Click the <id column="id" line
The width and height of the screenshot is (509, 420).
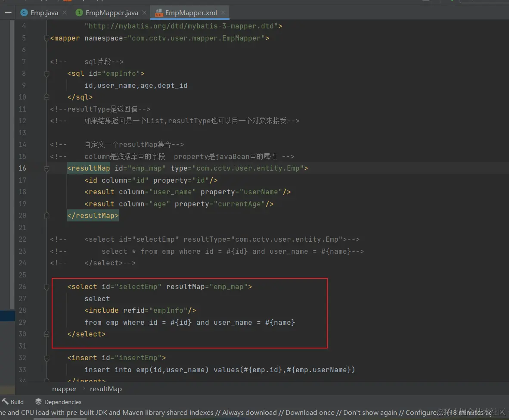(151, 180)
